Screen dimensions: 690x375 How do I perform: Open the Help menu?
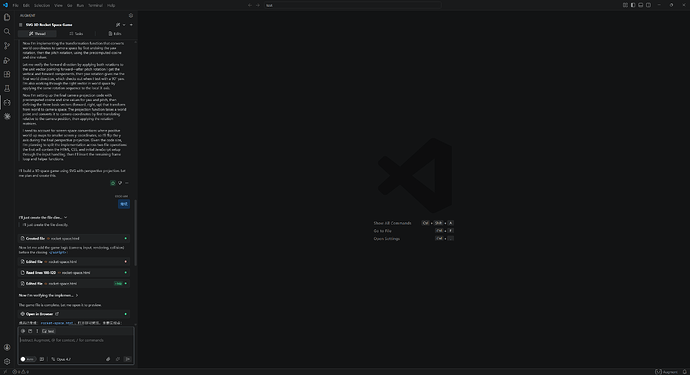pos(111,5)
